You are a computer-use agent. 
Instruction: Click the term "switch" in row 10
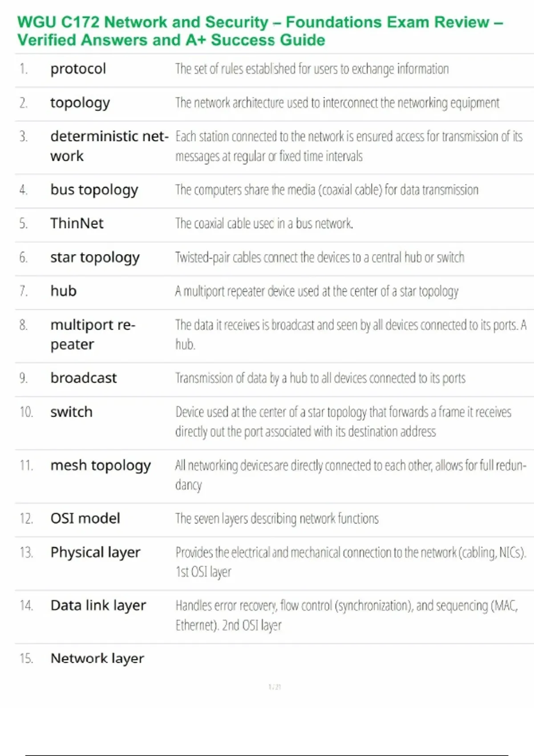[71, 412]
